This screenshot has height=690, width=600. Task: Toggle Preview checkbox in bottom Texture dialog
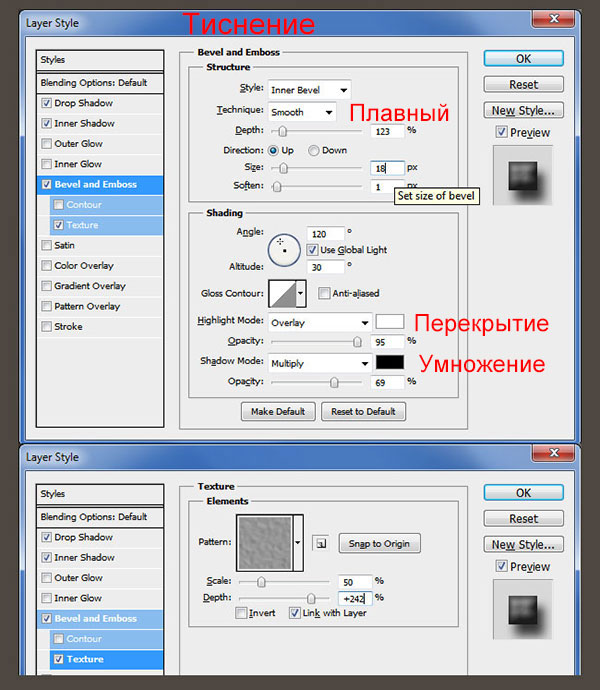pos(501,566)
